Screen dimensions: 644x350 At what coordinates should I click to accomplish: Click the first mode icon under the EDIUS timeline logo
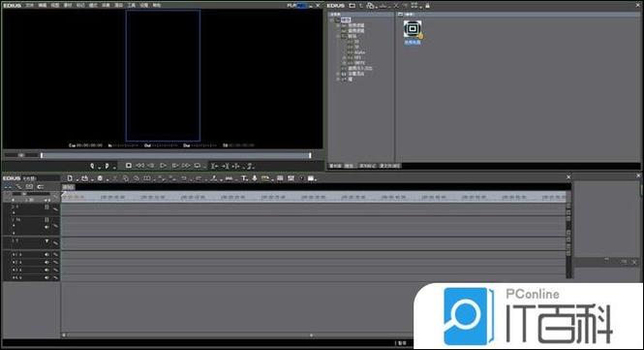click(8, 186)
